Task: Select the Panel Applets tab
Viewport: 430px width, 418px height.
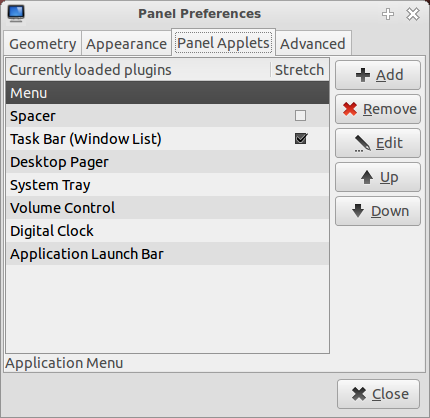Action: [223, 43]
